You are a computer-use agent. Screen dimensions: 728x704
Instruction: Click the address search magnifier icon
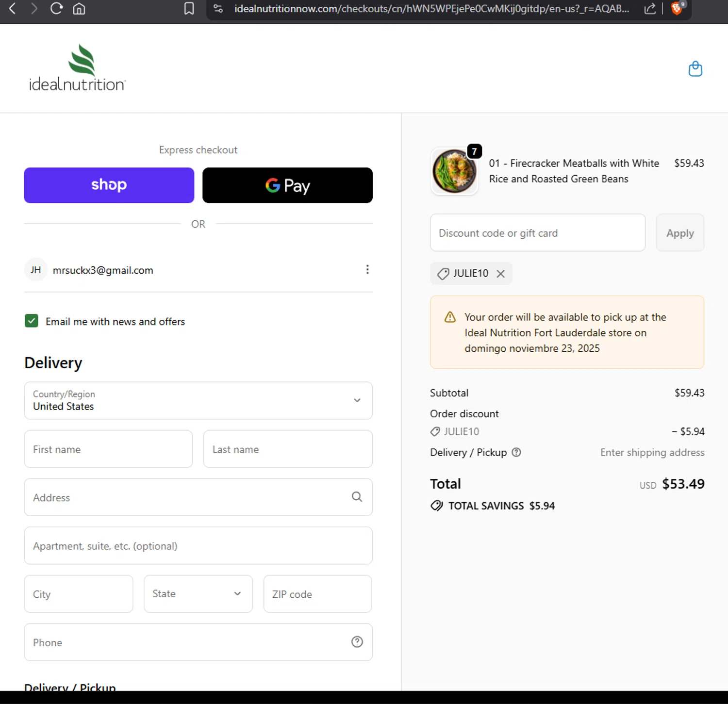click(357, 497)
